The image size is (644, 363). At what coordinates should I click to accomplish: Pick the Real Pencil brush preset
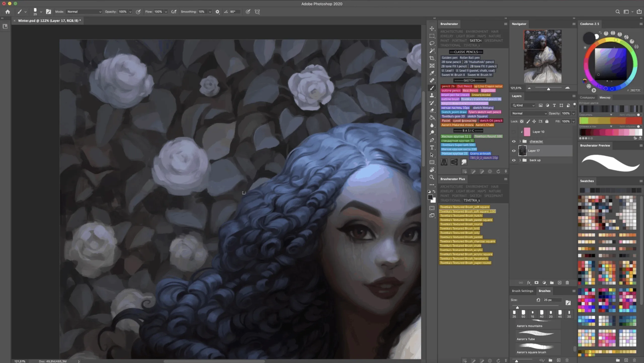tap(470, 91)
